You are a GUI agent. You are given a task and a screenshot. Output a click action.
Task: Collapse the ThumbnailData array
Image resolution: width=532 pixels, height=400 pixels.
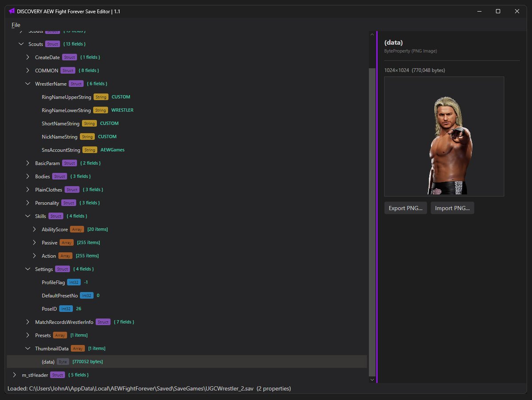27,349
